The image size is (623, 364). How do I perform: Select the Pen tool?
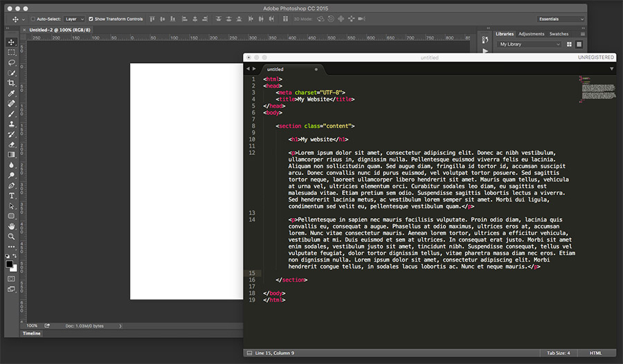pos(12,185)
